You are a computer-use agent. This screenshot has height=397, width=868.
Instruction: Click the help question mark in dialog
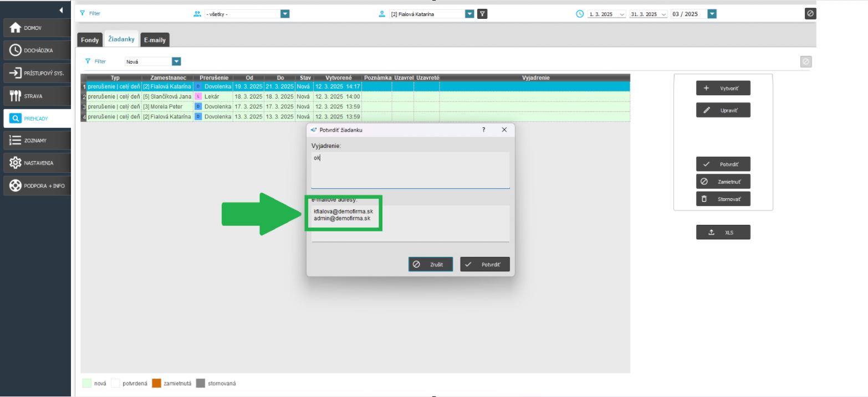point(483,130)
